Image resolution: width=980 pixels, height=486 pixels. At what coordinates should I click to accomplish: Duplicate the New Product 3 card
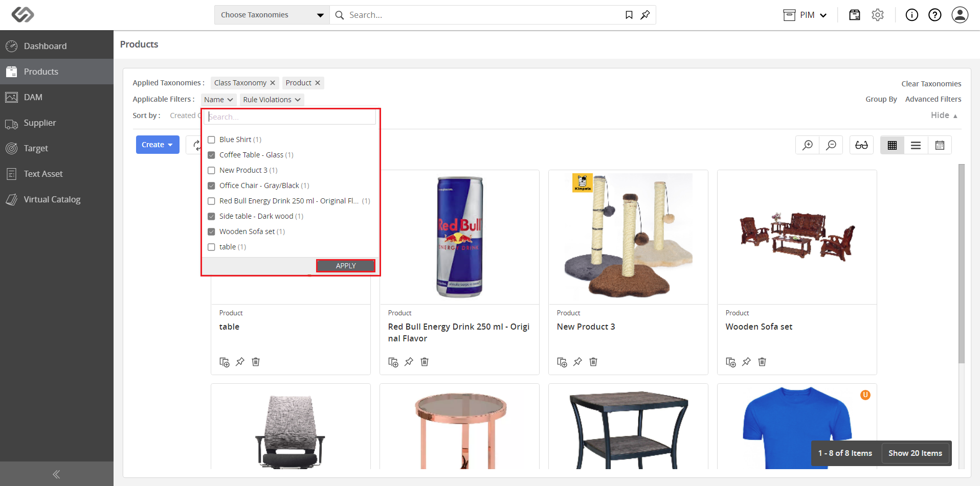coord(562,362)
